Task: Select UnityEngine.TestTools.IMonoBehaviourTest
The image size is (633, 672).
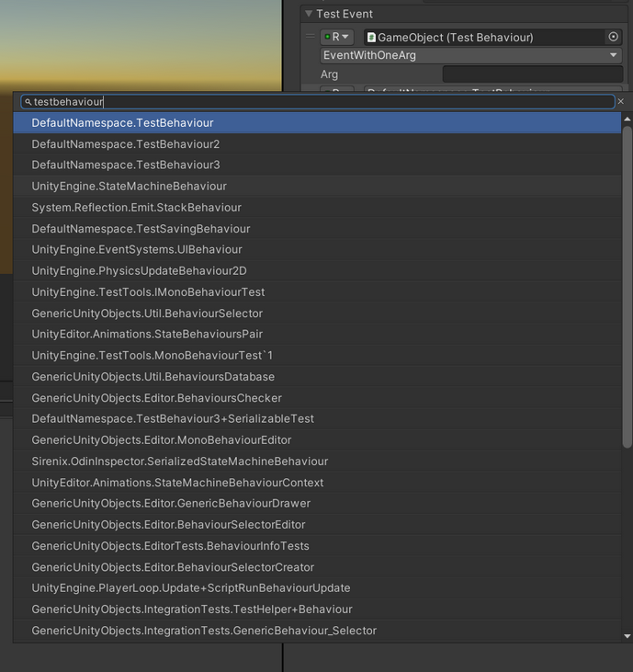Action: click(317, 291)
